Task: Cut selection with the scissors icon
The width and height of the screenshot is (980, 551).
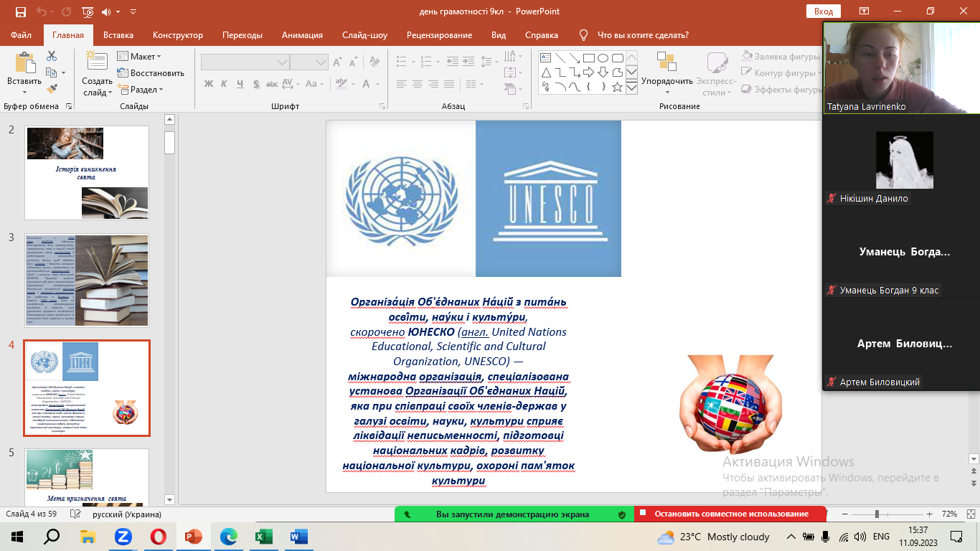Action: pos(52,55)
